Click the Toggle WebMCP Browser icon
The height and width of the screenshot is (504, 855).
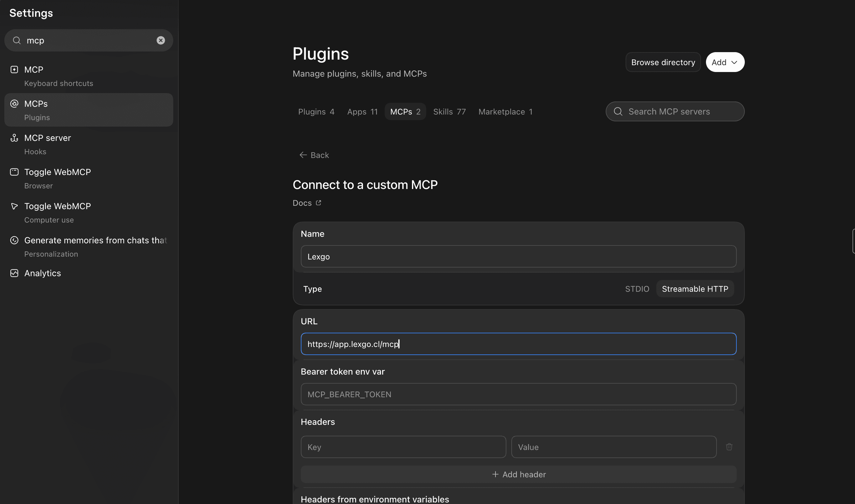tap(14, 172)
